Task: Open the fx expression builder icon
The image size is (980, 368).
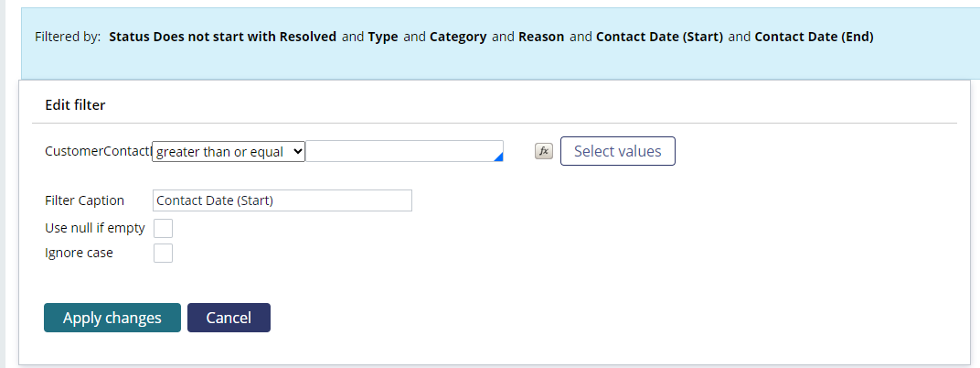Action: click(544, 151)
